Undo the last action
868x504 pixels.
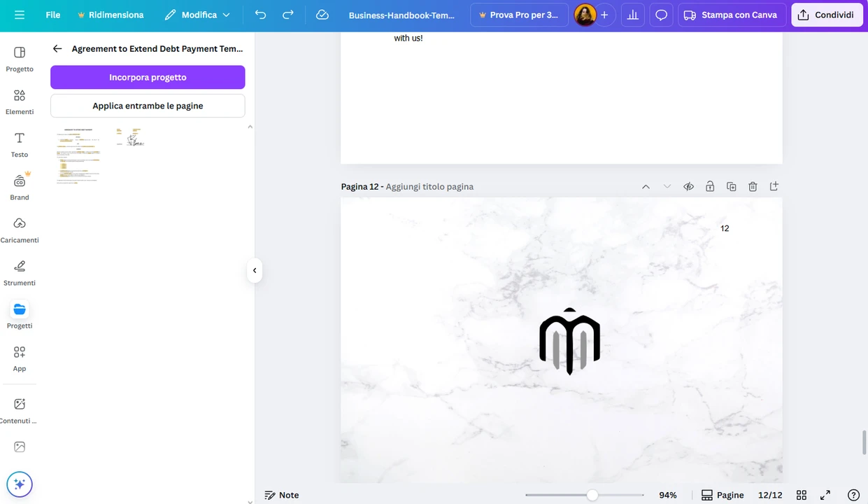tap(261, 15)
